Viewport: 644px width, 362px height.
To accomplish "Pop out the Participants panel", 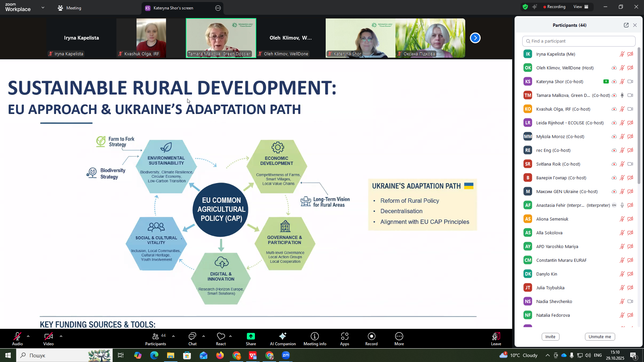I will 626,25.
